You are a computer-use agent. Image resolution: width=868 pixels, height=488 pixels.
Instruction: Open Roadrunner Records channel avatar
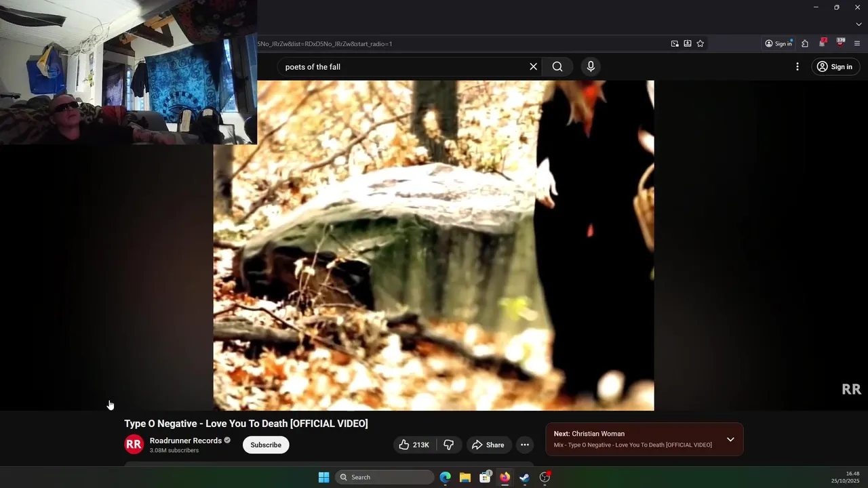pos(134,445)
